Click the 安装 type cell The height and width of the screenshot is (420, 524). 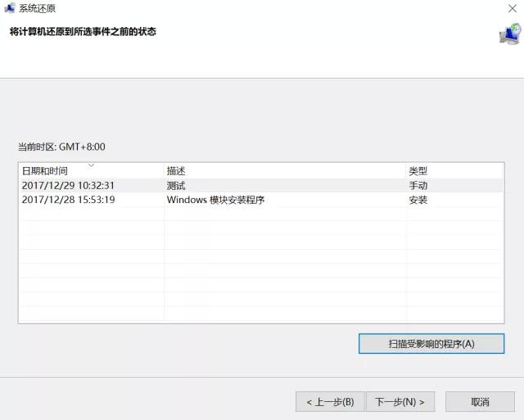click(x=418, y=200)
